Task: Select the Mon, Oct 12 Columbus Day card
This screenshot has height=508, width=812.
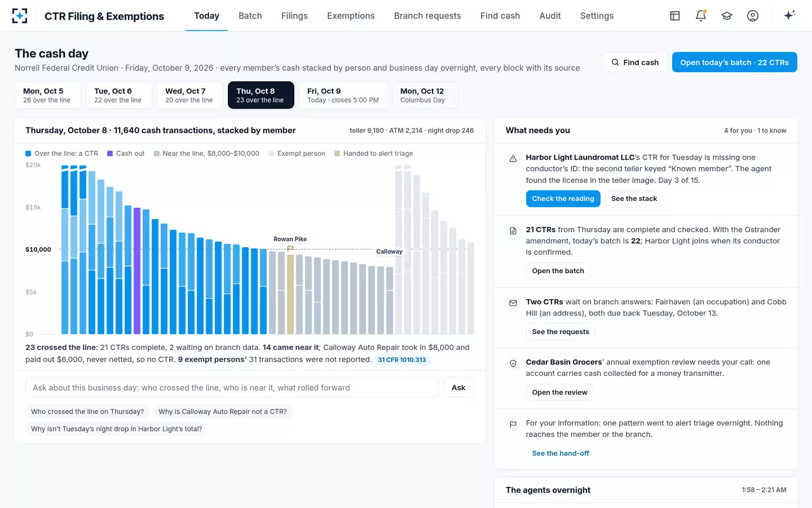Action: click(x=425, y=95)
